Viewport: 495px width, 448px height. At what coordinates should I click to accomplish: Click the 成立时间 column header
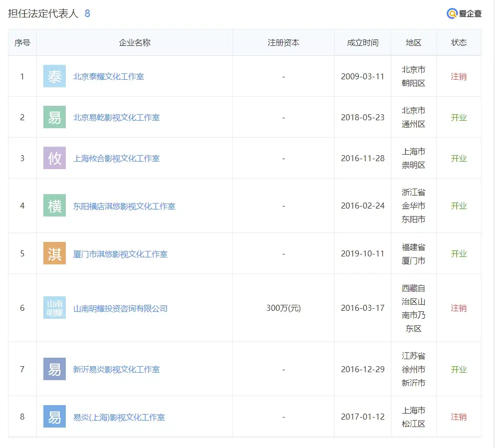[362, 42]
